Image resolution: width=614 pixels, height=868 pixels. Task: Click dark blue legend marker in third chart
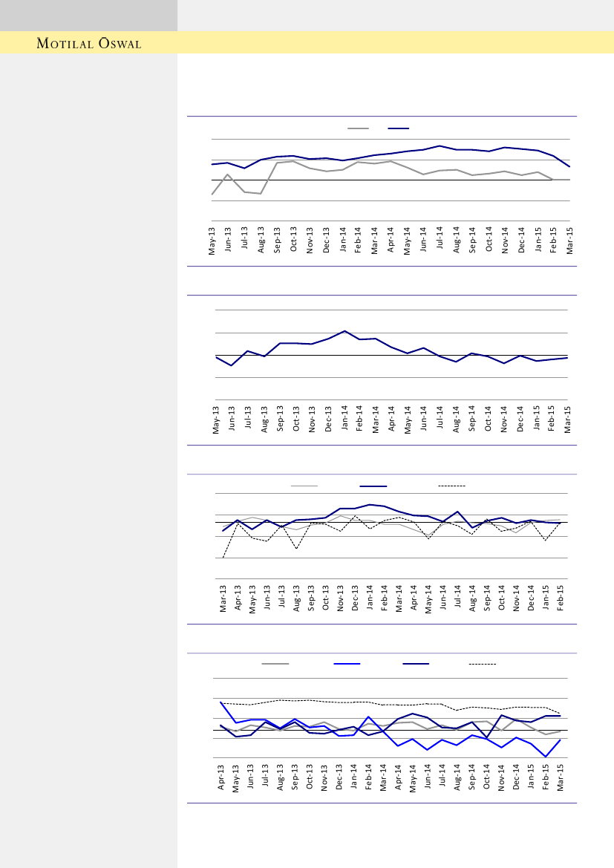[373, 486]
